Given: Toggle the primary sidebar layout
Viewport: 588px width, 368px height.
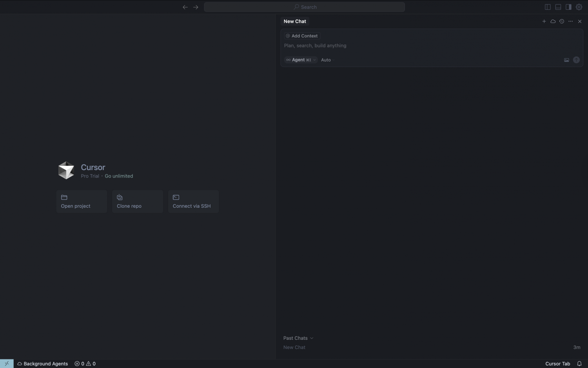Looking at the screenshot, I should click(x=547, y=7).
